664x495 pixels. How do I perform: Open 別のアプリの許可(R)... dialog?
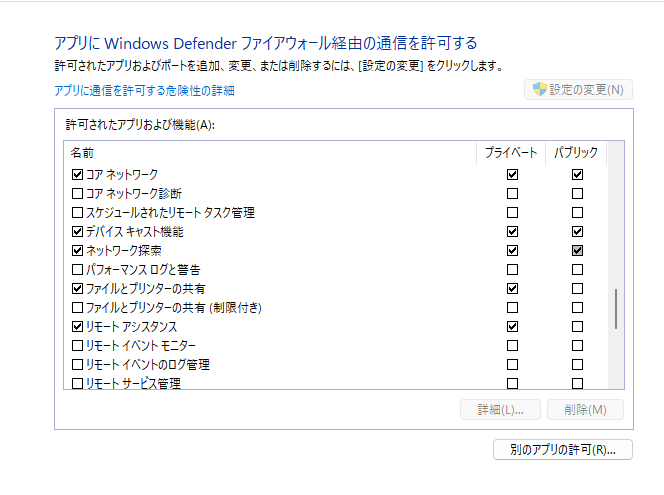pyautogui.click(x=563, y=450)
